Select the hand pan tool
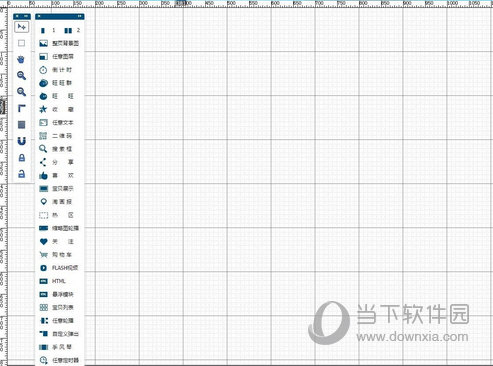Image resolution: width=493 pixels, height=366 pixels. point(21,60)
